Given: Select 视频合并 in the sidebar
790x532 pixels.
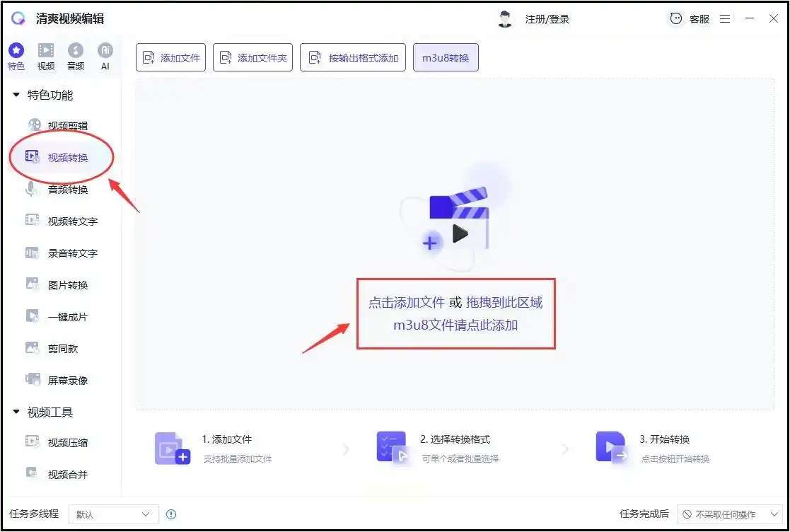Looking at the screenshot, I should (x=68, y=475).
